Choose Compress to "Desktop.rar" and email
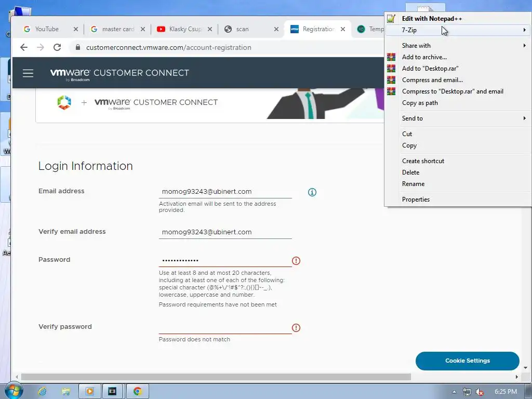 [x=458, y=91]
